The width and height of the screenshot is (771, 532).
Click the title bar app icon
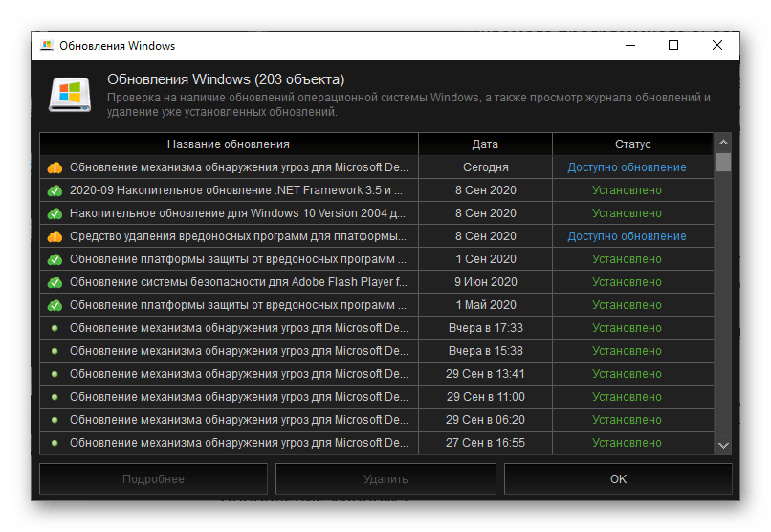[47, 46]
